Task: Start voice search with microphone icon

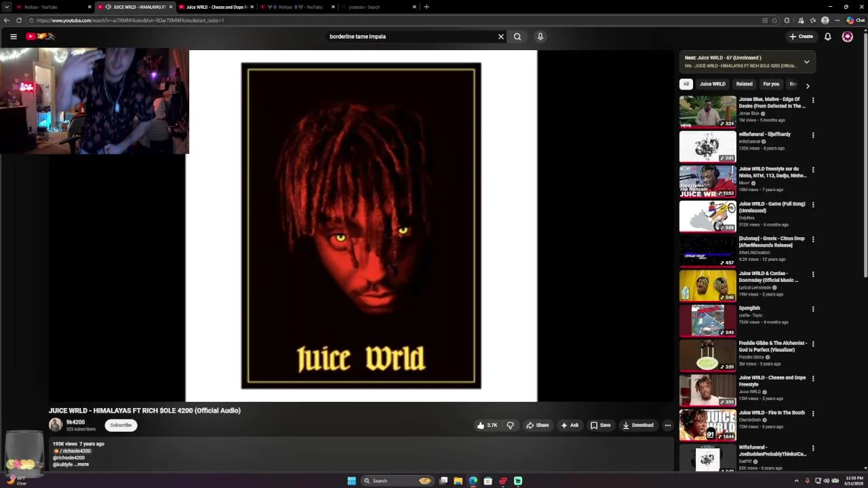Action: pyautogui.click(x=540, y=37)
